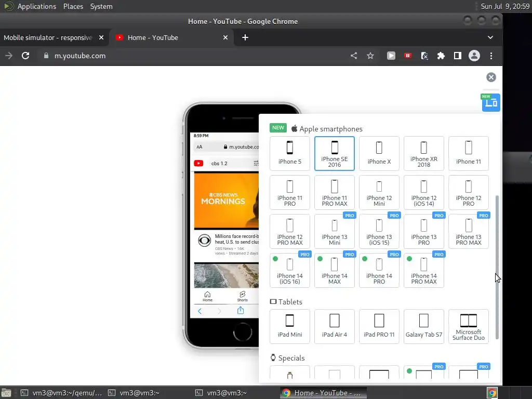Choose the iPhone 13 PRO device
The image size is (532, 399).
pos(424,231)
